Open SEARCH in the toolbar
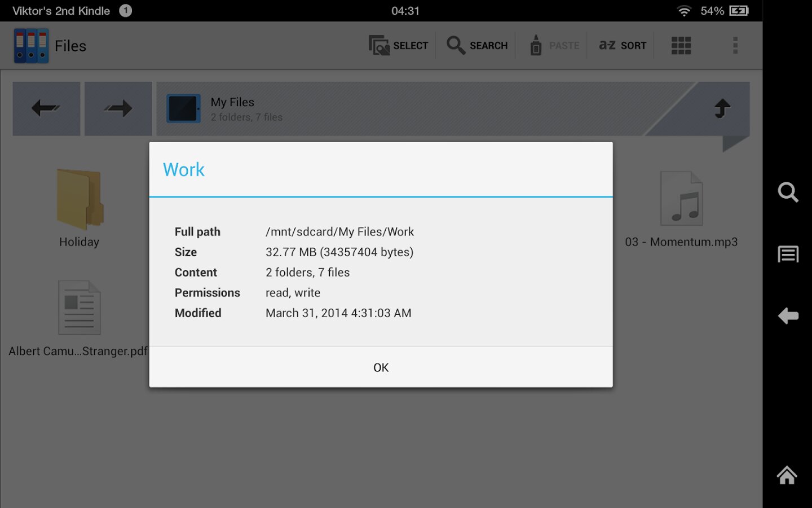The width and height of the screenshot is (812, 508). tap(477, 45)
